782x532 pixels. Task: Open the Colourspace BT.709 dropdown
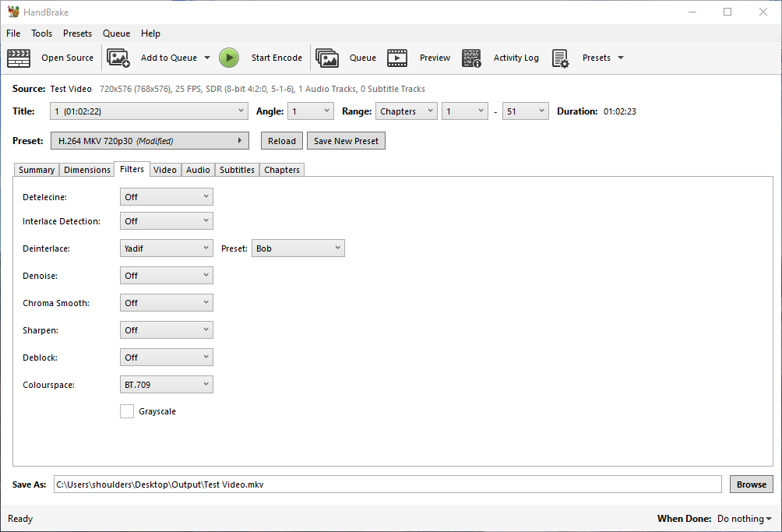tap(167, 385)
